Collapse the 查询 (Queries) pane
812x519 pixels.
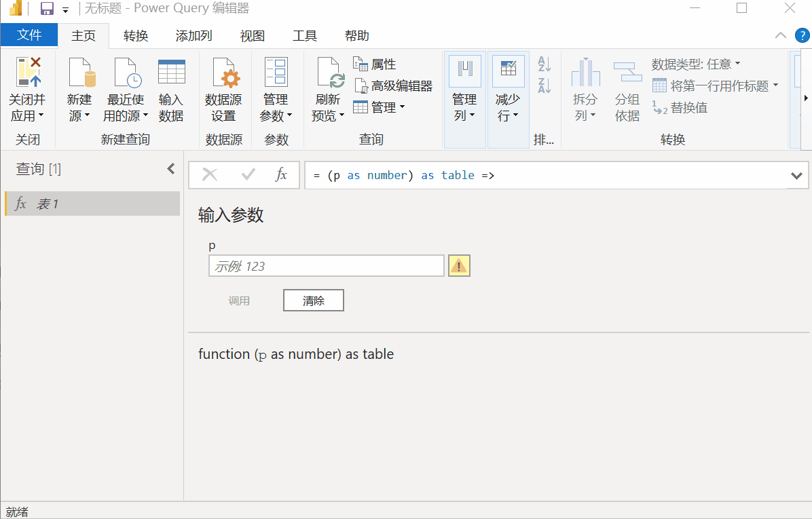coord(171,169)
